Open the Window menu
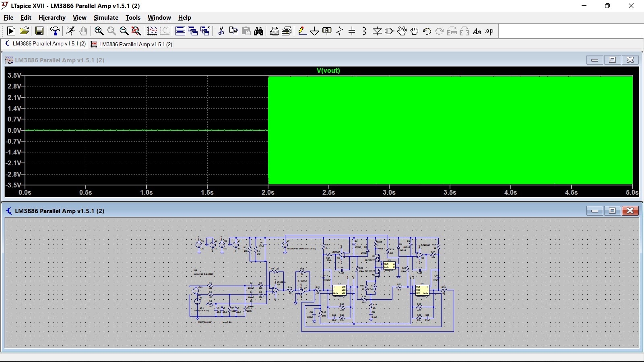 click(159, 18)
